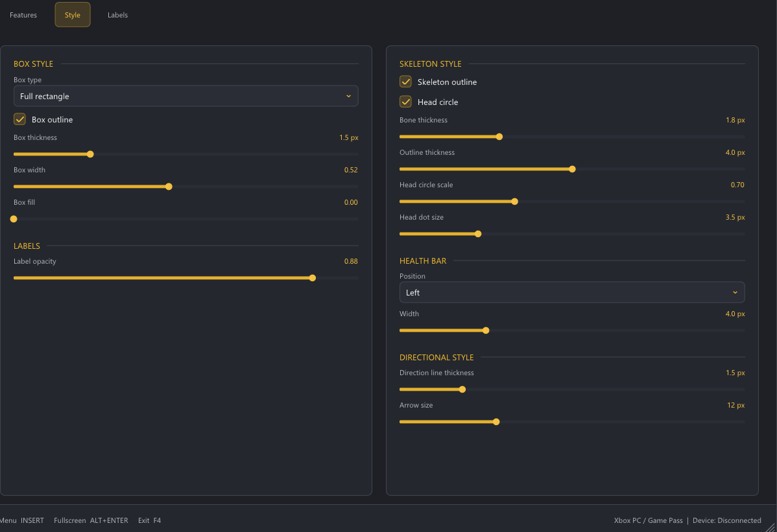Click the Position dropdown chevron arrow
This screenshot has height=532, width=777.
coord(735,292)
